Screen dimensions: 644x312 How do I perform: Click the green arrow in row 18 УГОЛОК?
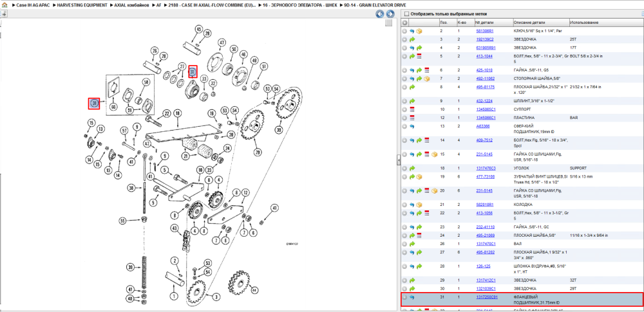click(x=412, y=169)
